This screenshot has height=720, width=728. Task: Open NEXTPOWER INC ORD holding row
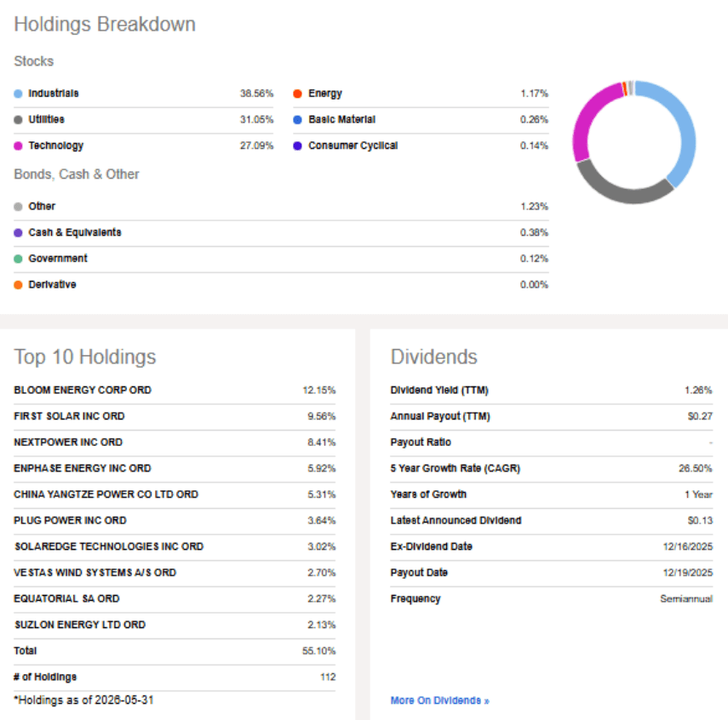coord(68,442)
